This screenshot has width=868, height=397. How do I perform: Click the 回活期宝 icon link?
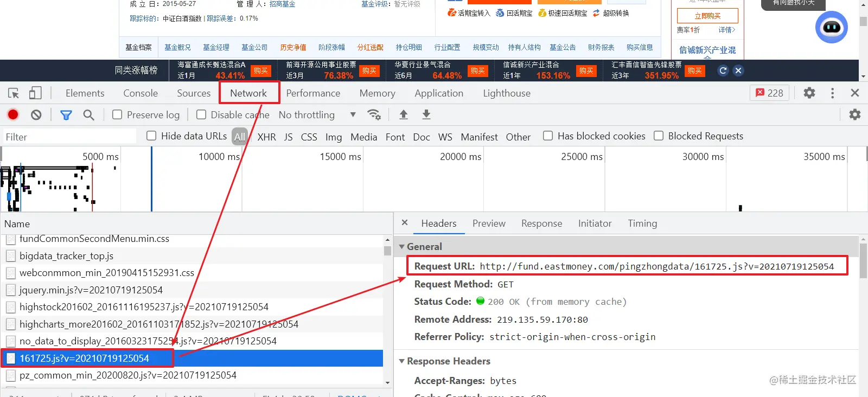[x=514, y=13]
